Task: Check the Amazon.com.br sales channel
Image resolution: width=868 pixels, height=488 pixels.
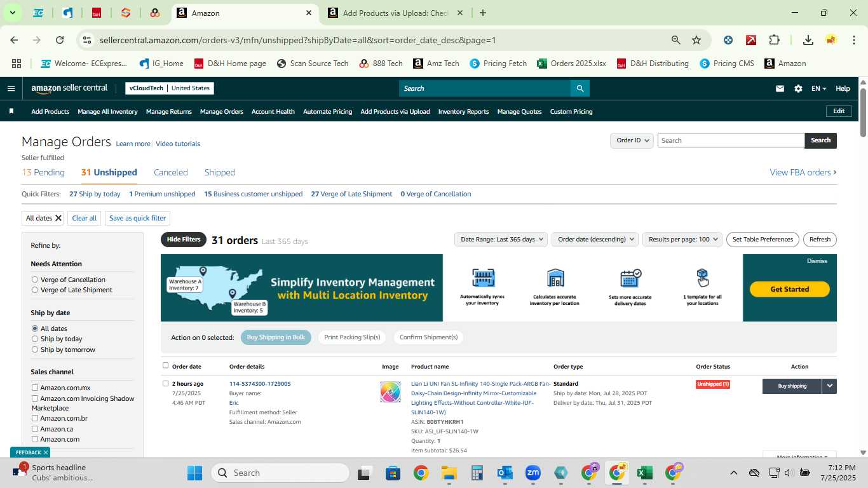Action: tap(35, 418)
